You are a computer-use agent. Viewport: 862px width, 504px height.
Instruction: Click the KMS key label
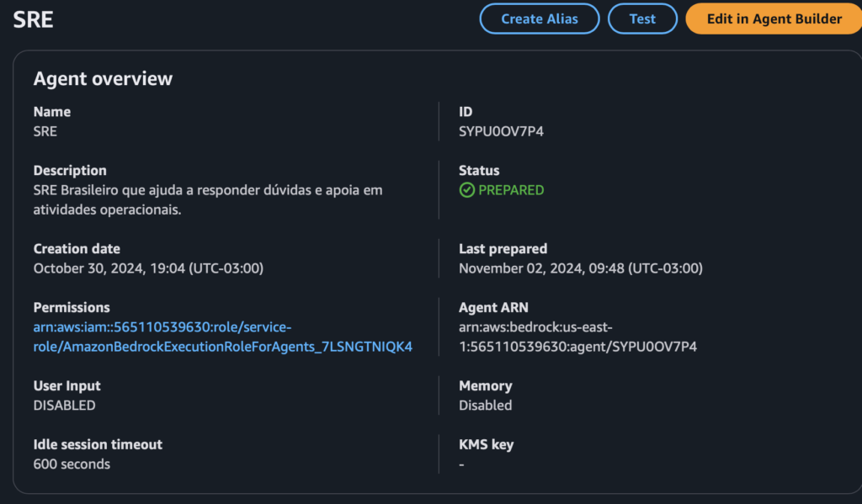coord(486,444)
